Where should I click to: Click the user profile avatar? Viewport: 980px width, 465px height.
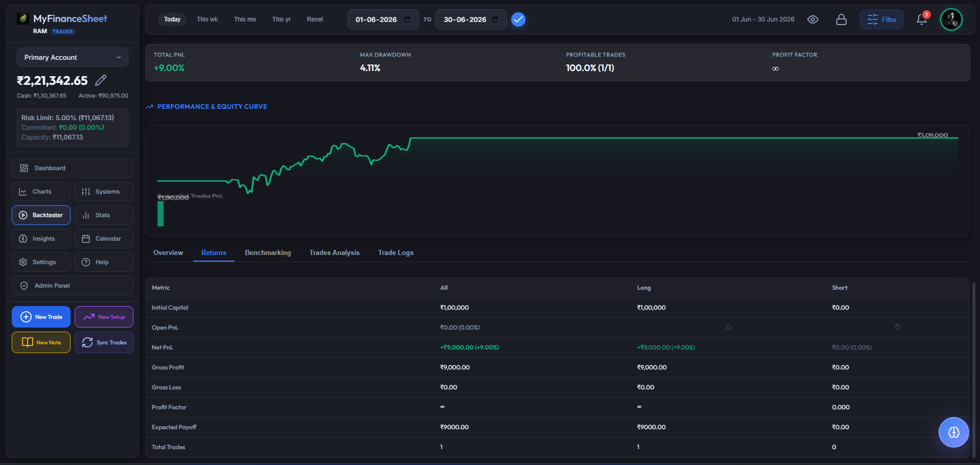coord(951,19)
